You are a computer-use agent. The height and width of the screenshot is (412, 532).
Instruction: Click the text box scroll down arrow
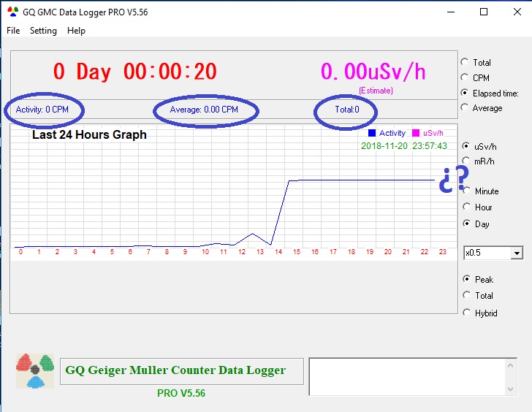point(510,389)
